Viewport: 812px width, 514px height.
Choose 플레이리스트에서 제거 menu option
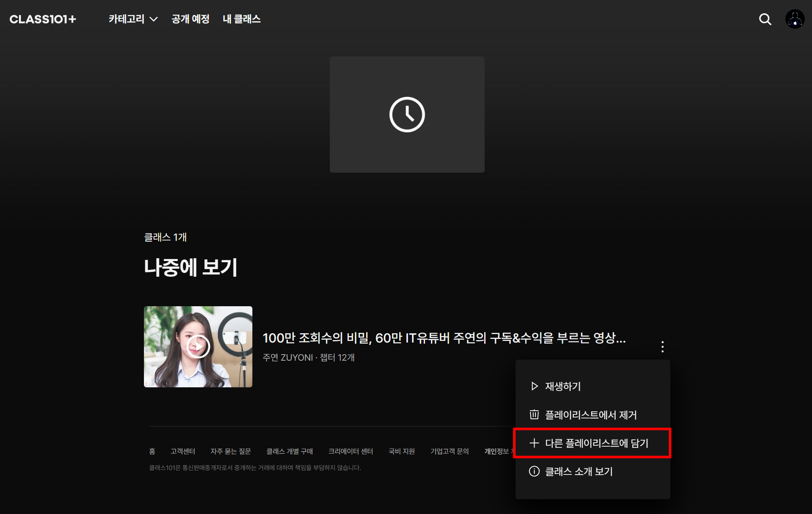tap(591, 415)
